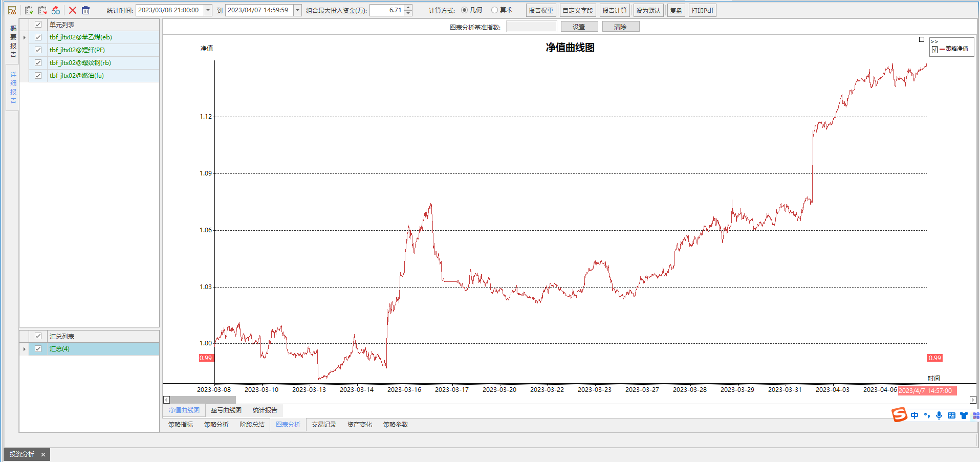Viewport: 980px width, 462px height.
Task: Click the chart horizontal scrollbar thumb
Action: pos(203,400)
